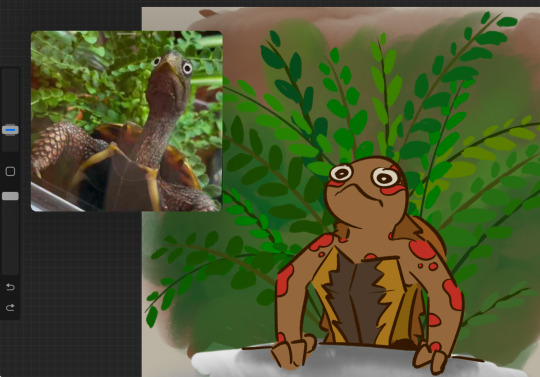Click the brush size slider handle
Image resolution: width=540 pixels, height=377 pixels.
pyautogui.click(x=10, y=130)
